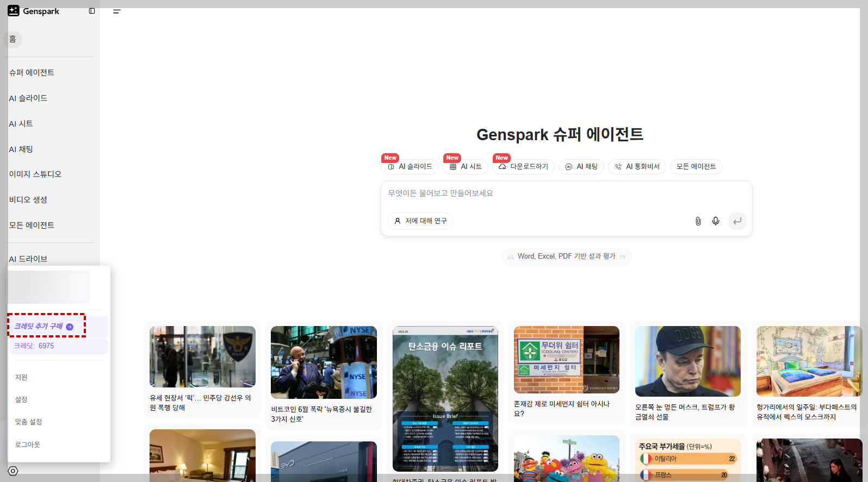
Task: Open the 주요국 부가세율 chart card
Action: pos(688,460)
